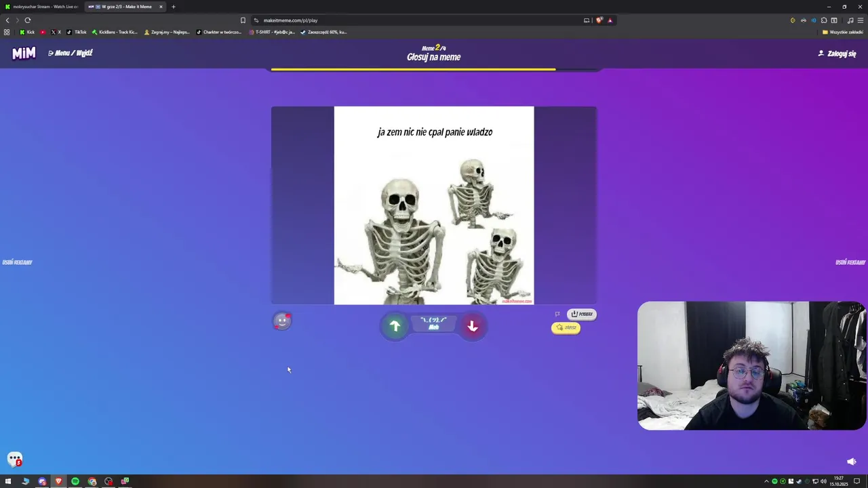Click Menu / Wyjdź to exit the game
868x488 pixels.
point(71,53)
